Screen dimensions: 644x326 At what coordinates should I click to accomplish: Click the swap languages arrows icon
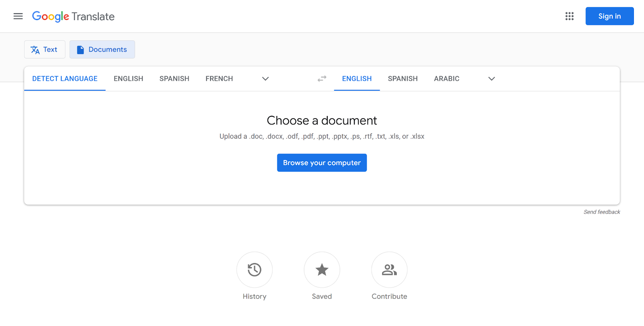[322, 79]
